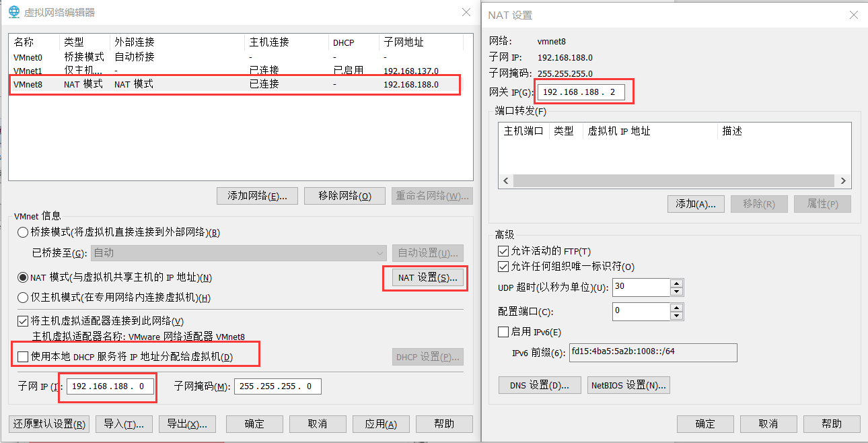Click the greyed 移除(R) button

click(759, 204)
